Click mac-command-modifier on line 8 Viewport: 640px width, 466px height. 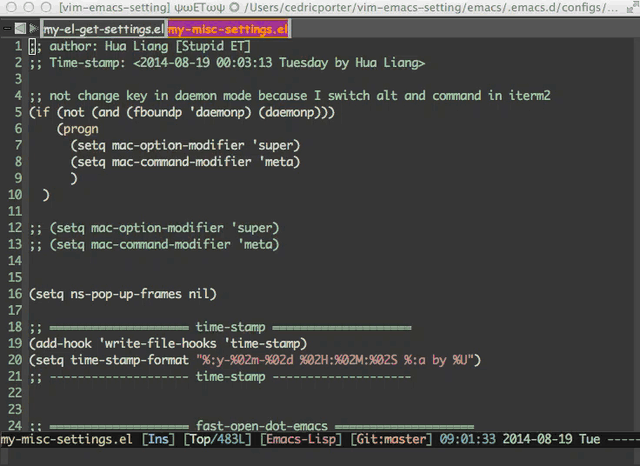[x=181, y=162]
